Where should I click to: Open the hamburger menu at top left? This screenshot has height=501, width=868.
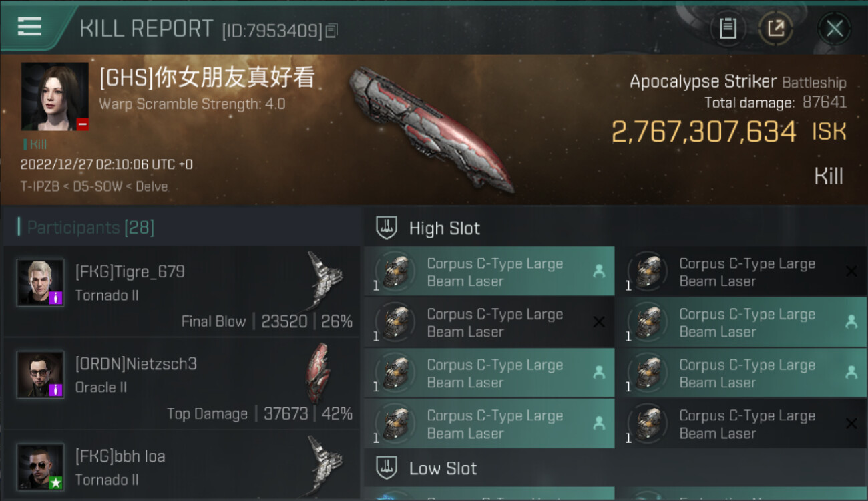30,27
